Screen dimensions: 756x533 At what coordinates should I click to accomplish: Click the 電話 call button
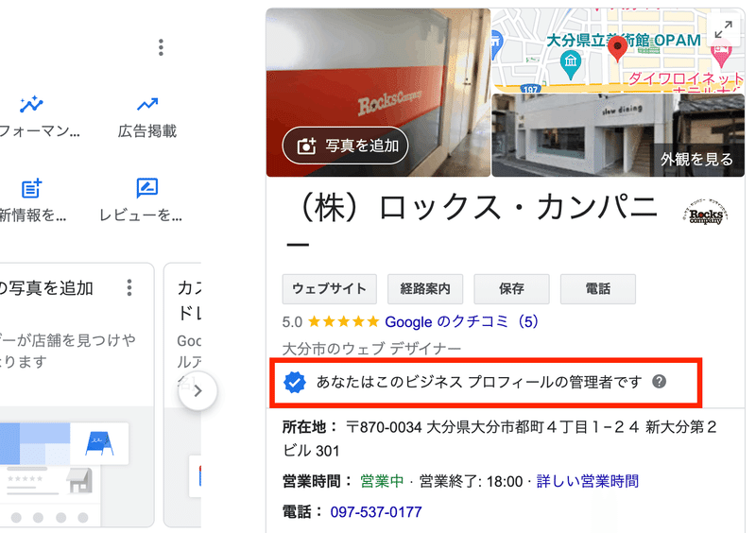(x=598, y=289)
